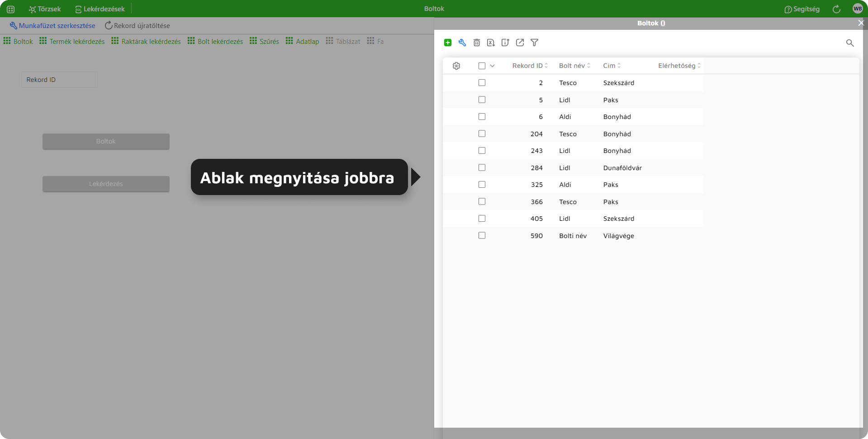868x439 pixels.
Task: Close the Boltok side panel
Action: pyautogui.click(x=861, y=23)
